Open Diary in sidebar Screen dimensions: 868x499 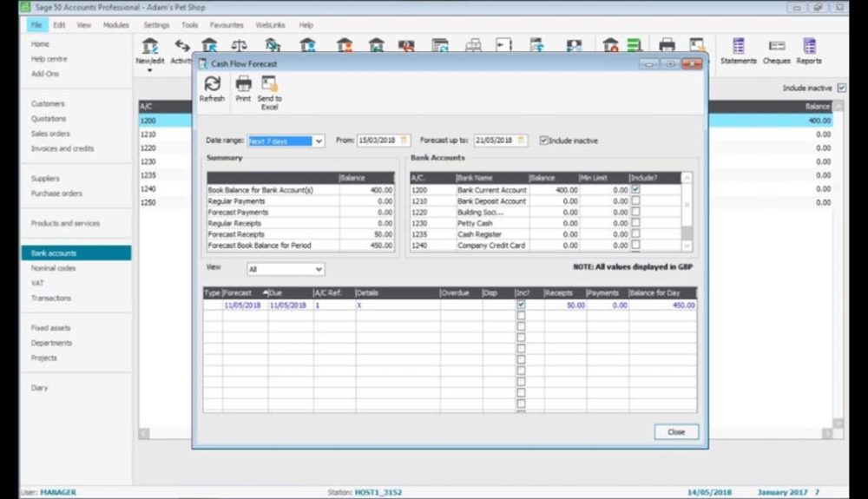coord(39,387)
